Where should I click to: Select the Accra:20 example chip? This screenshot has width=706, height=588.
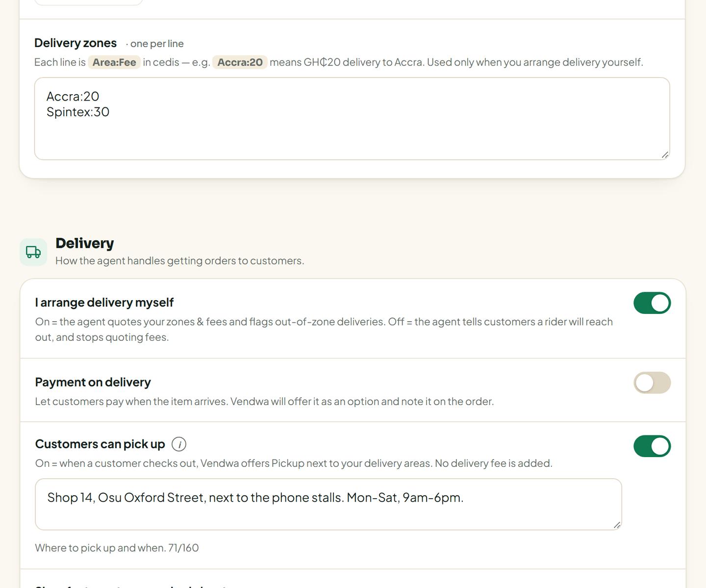pyautogui.click(x=240, y=62)
